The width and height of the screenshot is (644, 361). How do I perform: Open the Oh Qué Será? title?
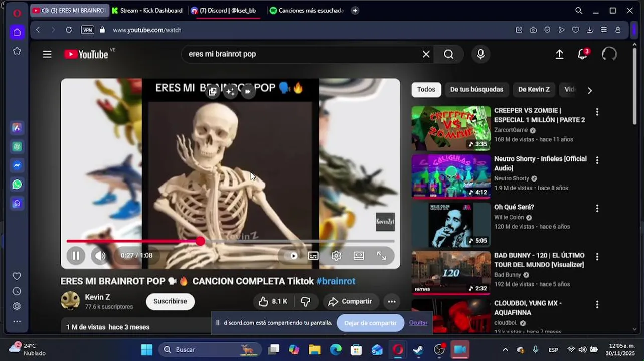point(514,207)
